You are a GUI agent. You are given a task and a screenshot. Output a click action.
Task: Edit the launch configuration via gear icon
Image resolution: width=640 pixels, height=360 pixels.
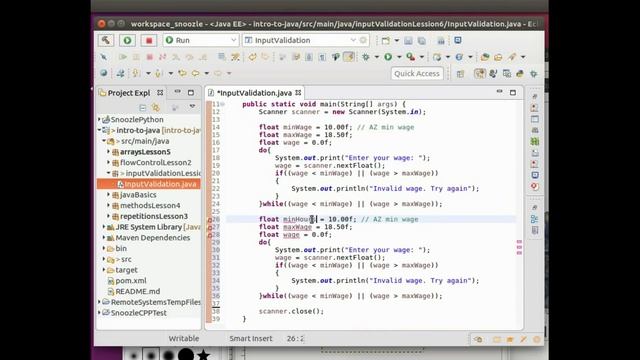[x=363, y=40]
